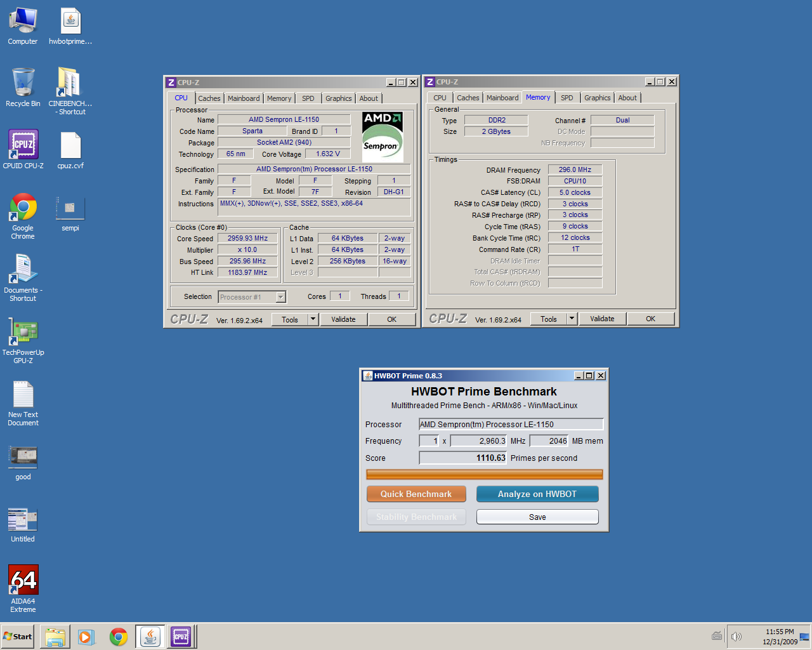
Task: Click the Core Speed value 2959.93 MHz
Action: [247, 238]
